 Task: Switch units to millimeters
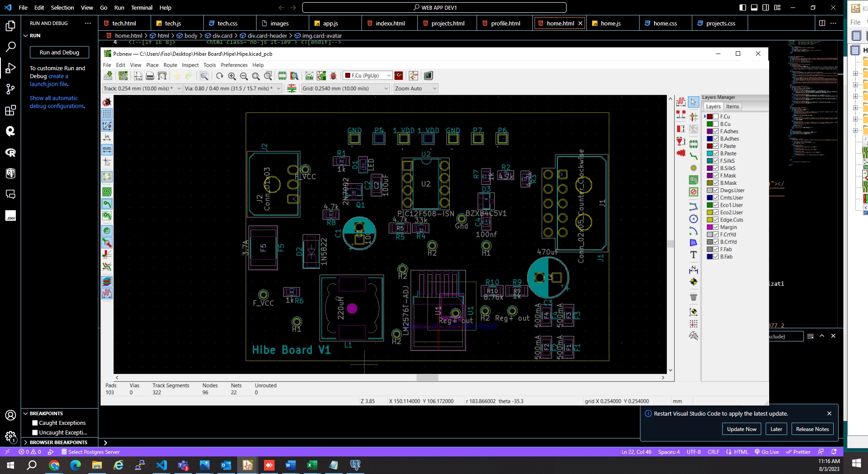point(107,150)
